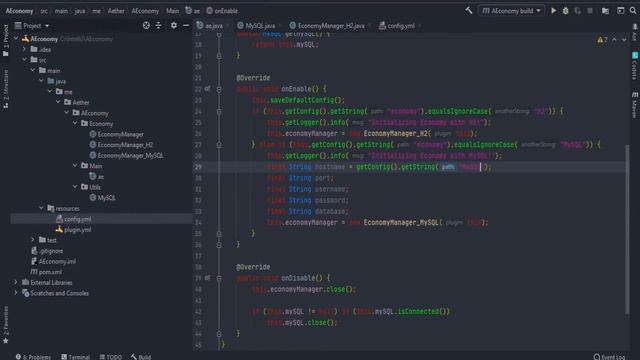Select AEconomy.iml in project tree
640x360 pixels.
click(53, 261)
